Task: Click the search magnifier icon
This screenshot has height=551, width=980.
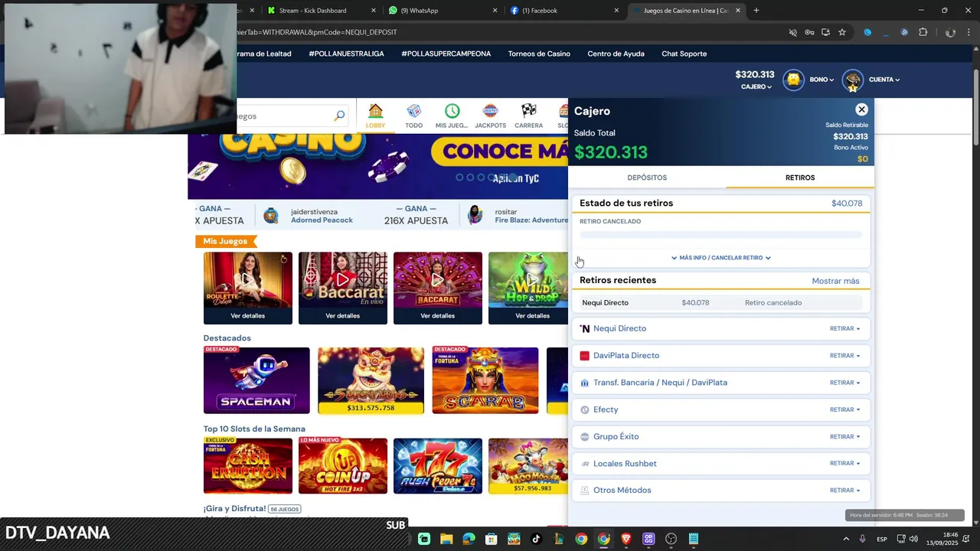Action: 339,116
